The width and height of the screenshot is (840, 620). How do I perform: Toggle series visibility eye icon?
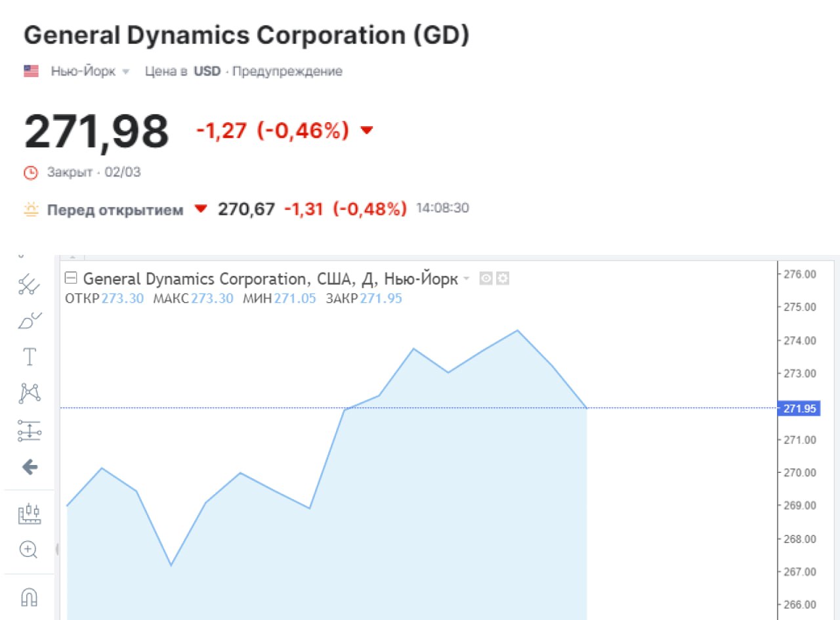[486, 278]
